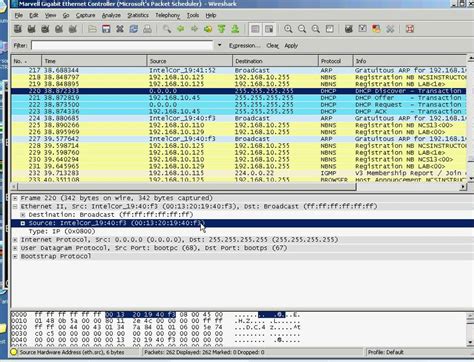Expand Destination: Broadcast node
Viewport: 474px width, 362px height.
pyautogui.click(x=23, y=215)
